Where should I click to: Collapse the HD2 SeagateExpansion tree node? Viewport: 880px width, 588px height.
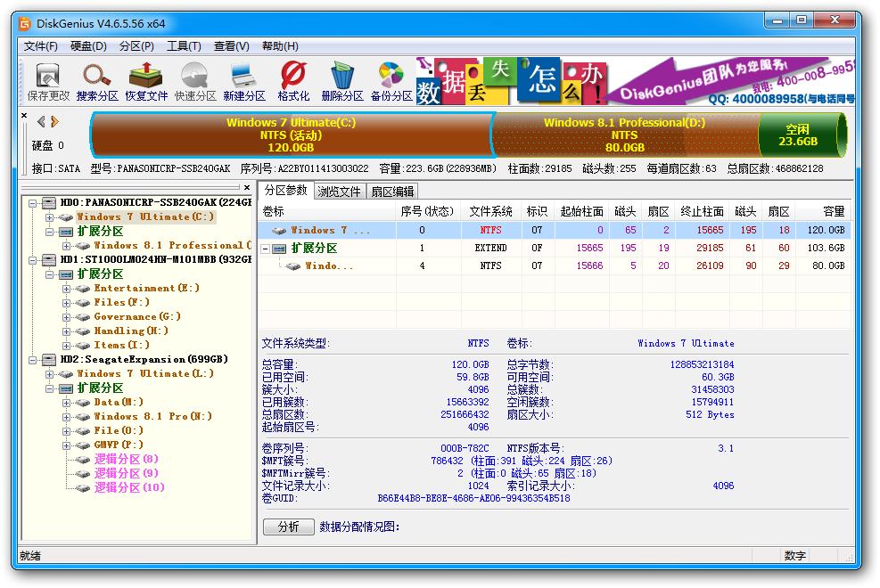coord(33,360)
